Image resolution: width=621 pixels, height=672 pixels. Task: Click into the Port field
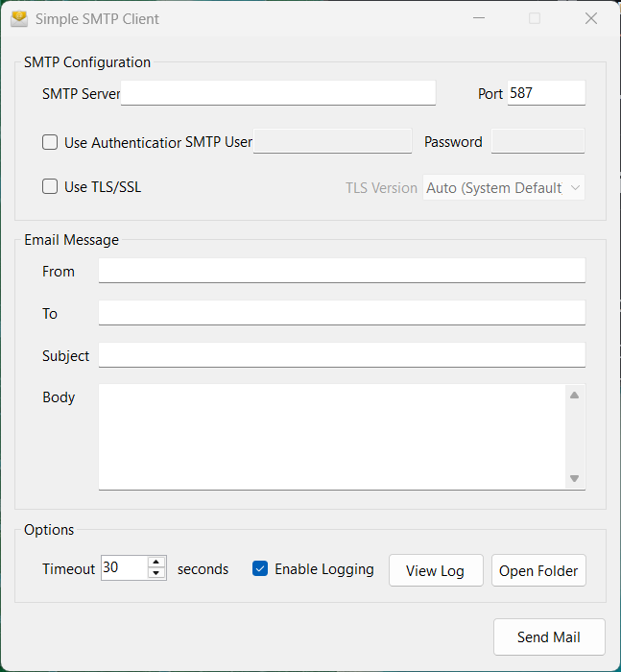click(x=545, y=93)
